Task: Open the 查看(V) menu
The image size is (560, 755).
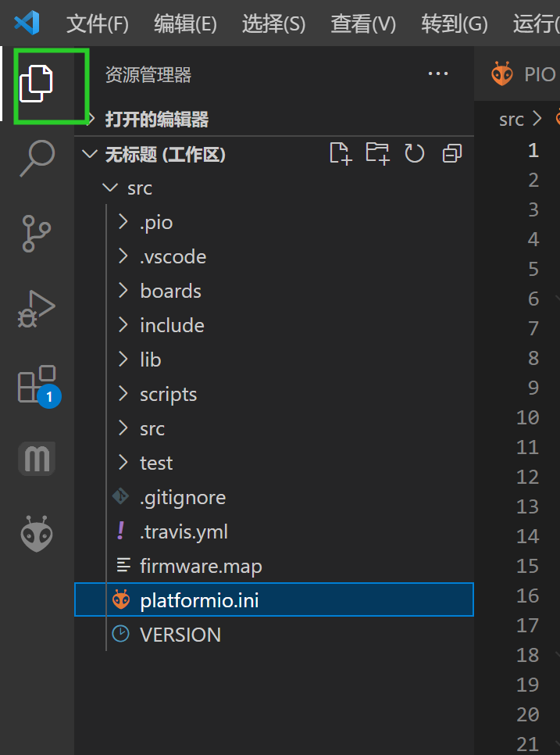Action: coord(363,24)
